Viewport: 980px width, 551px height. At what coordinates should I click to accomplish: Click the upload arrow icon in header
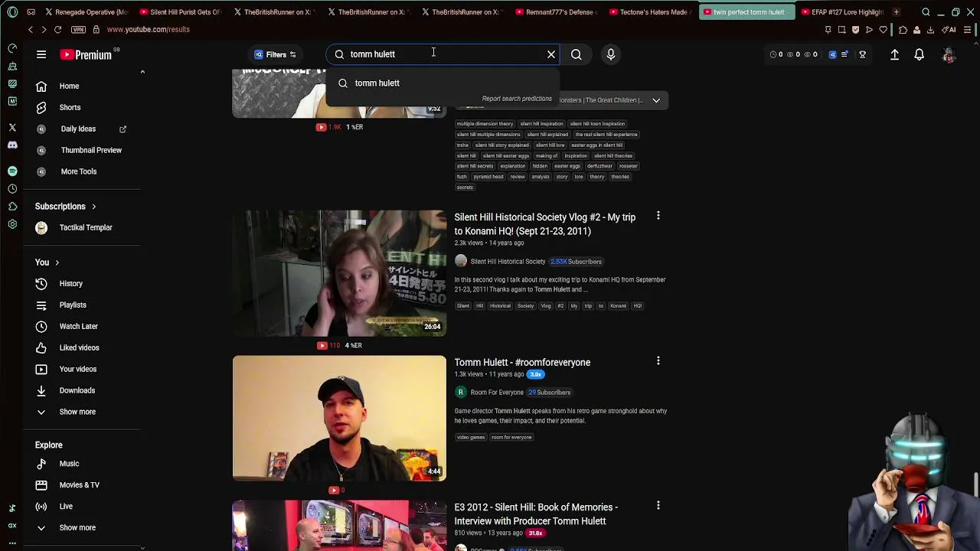point(894,54)
